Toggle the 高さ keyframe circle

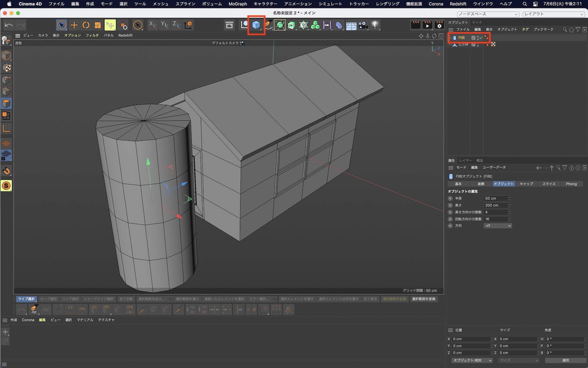click(450, 205)
